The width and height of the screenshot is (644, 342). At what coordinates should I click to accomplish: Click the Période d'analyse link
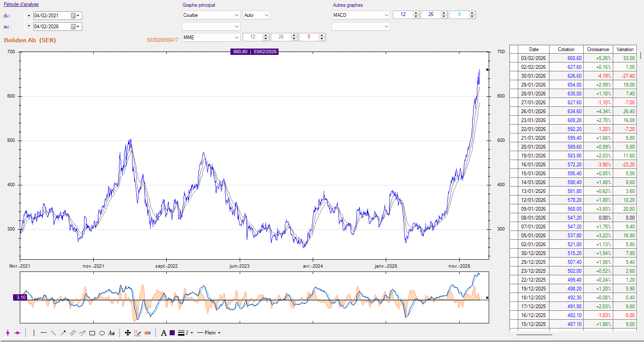pos(21,4)
